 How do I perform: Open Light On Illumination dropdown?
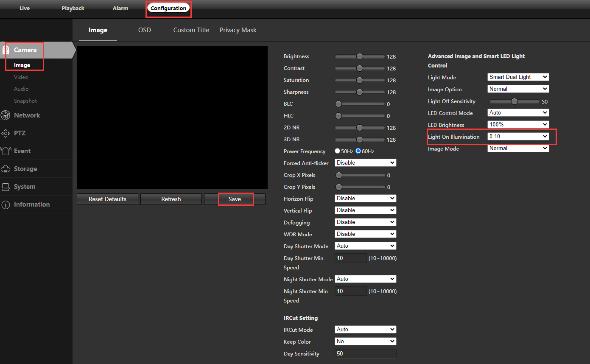point(518,137)
